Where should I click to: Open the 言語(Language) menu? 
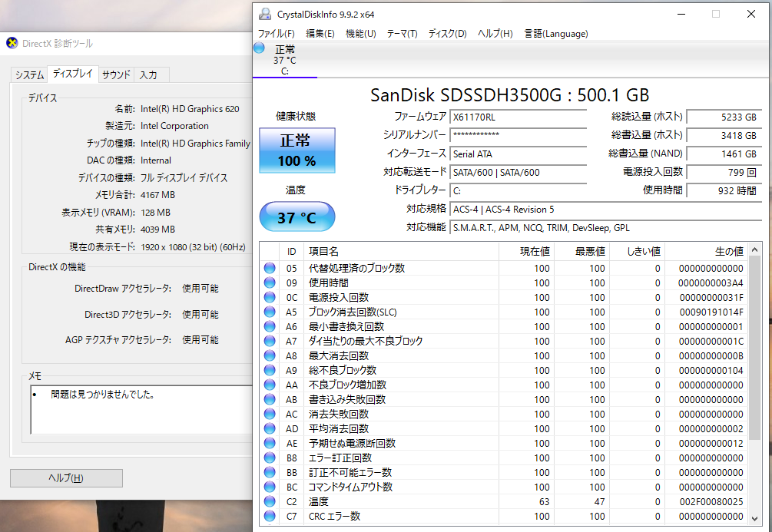(556, 34)
